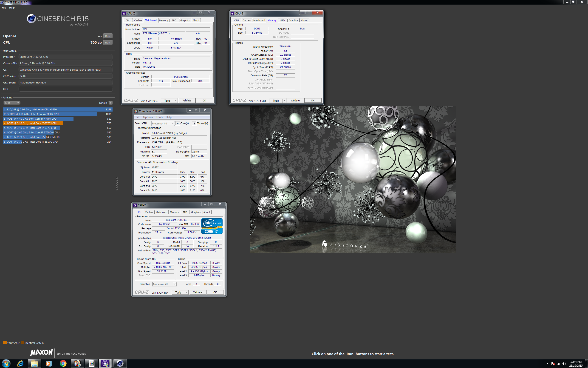Viewport: 588px width, 368px height.
Task: Click the Tools button in bottom CPU-Z window
Action: pos(178,292)
